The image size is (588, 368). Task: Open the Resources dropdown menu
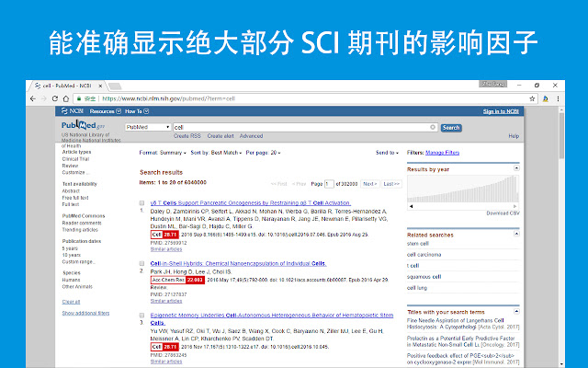click(106, 111)
